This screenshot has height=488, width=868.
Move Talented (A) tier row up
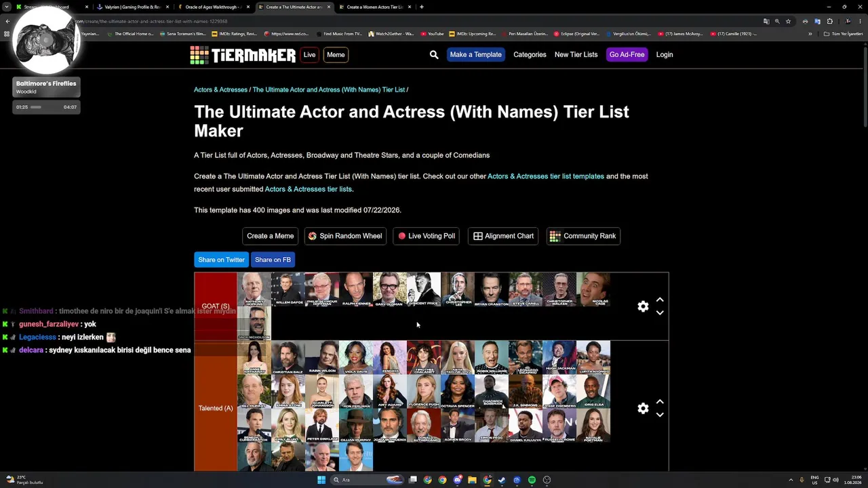[660, 401]
